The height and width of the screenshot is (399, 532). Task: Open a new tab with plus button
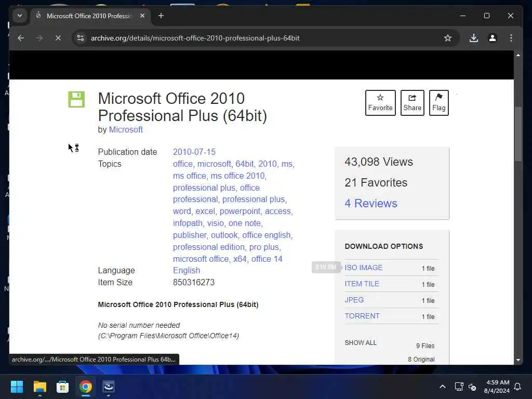click(x=161, y=16)
